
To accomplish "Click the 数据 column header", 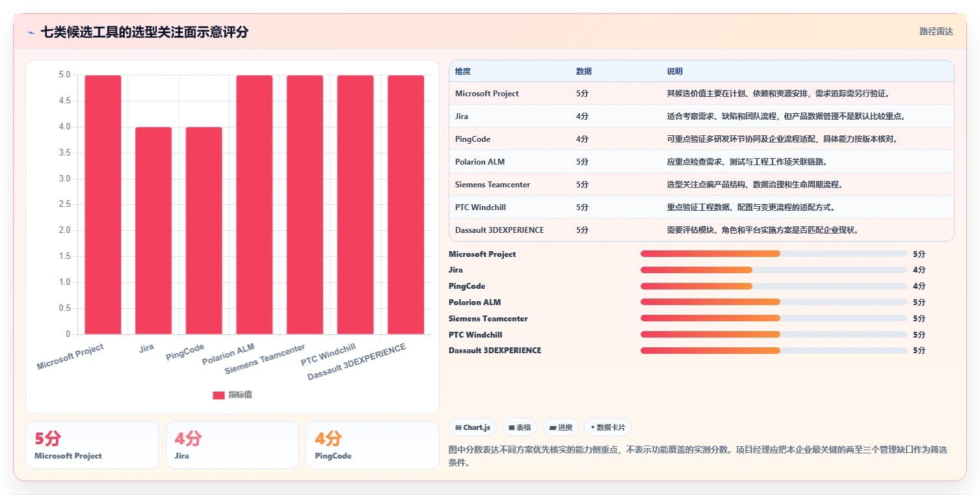I will click(x=584, y=71).
